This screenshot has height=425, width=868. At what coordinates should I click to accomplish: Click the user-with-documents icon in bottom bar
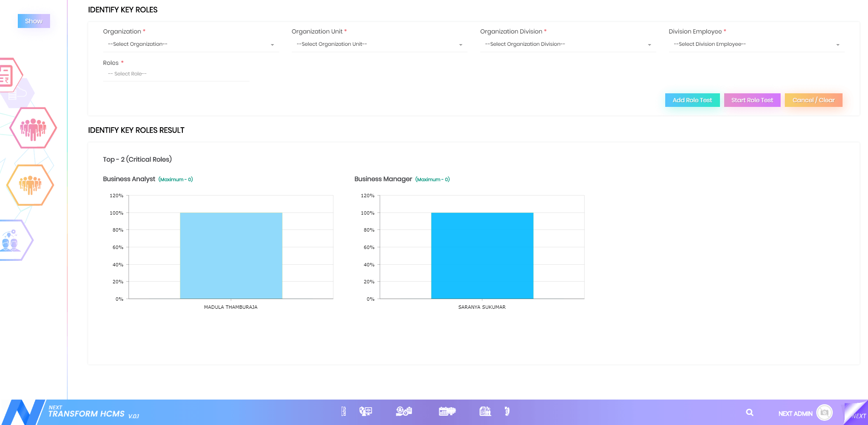[x=403, y=411]
